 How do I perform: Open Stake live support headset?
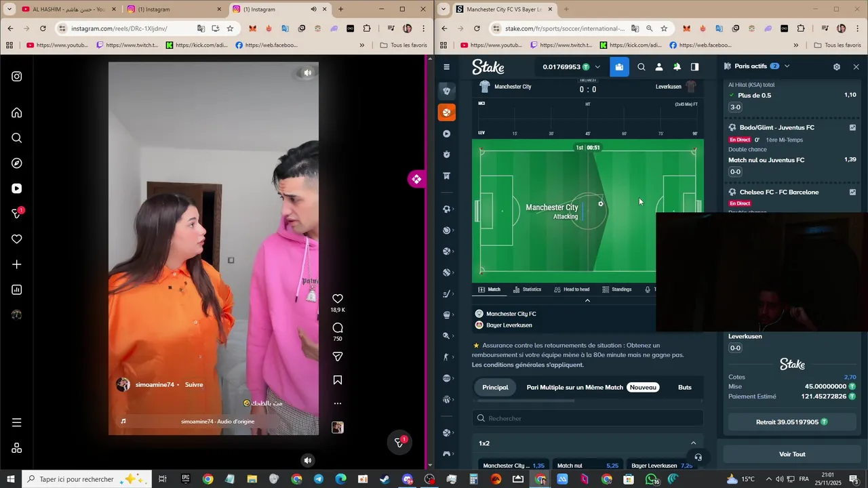(x=698, y=457)
